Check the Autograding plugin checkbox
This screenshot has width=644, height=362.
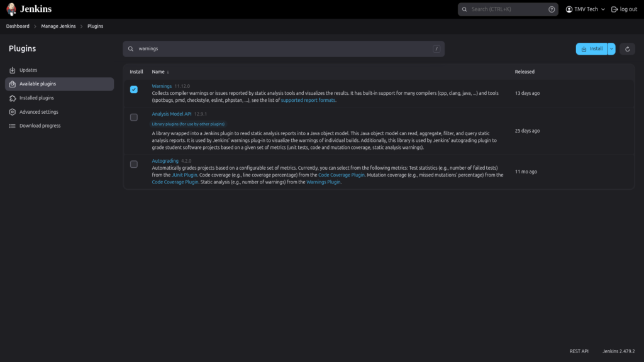134,164
